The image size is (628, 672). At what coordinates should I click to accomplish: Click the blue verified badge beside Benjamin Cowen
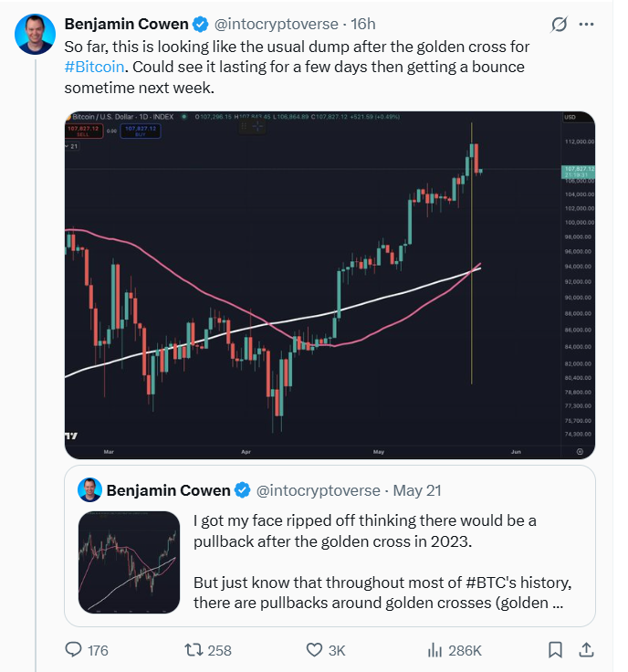tap(200, 24)
